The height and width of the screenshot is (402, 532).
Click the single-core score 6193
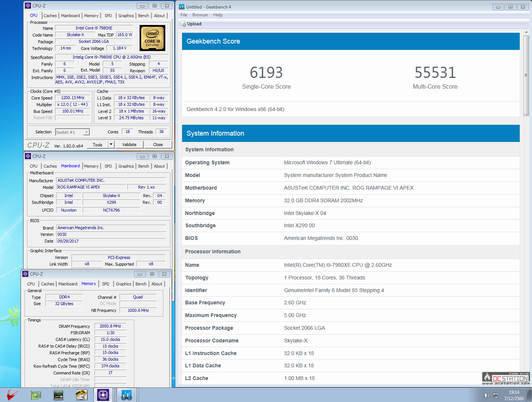click(266, 72)
